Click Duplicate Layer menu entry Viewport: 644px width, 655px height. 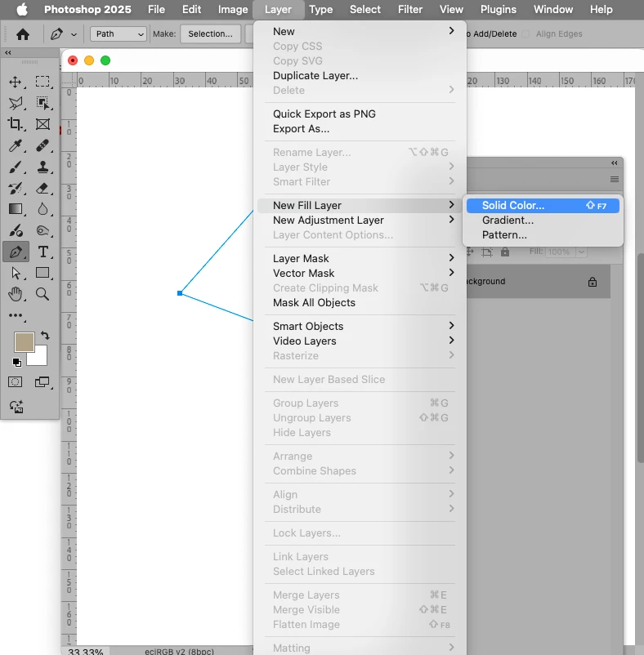pos(315,76)
